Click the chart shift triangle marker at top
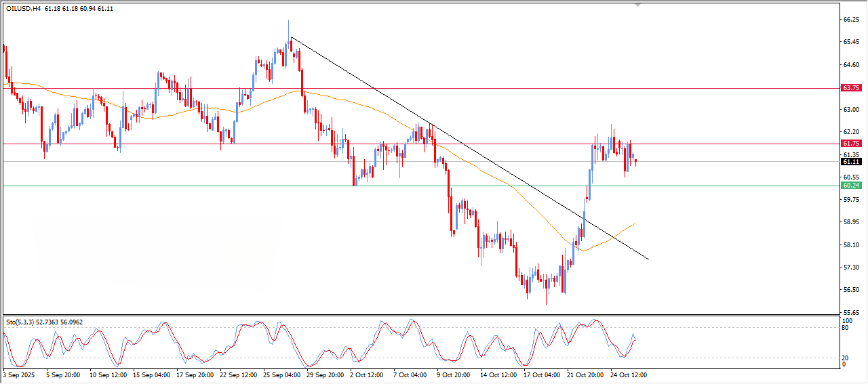The width and height of the screenshot is (868, 384). [x=637, y=5]
